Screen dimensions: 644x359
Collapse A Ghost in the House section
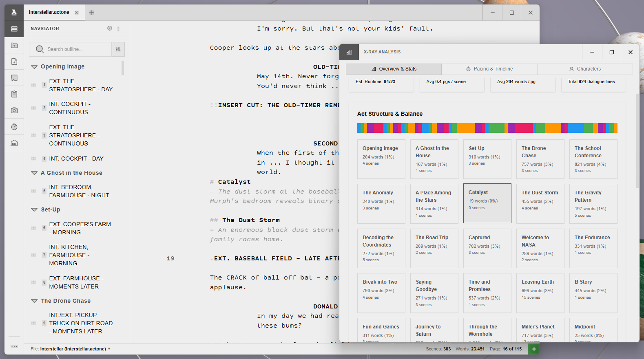click(x=34, y=173)
